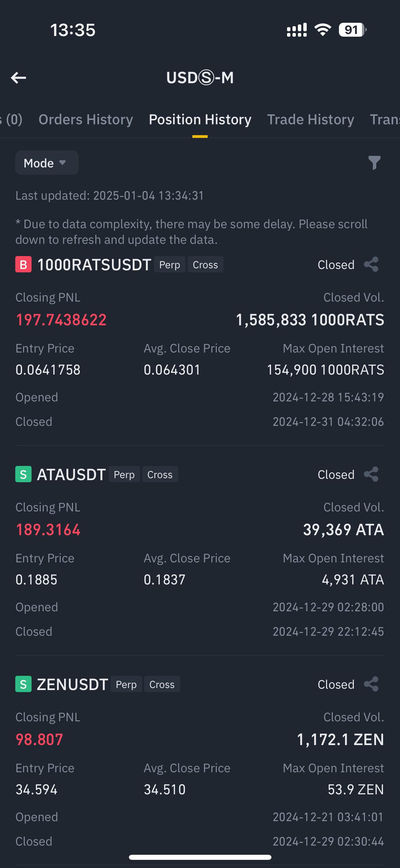Open the ZENUSDT symbol name
Image resolution: width=400 pixels, height=868 pixels.
tap(72, 685)
